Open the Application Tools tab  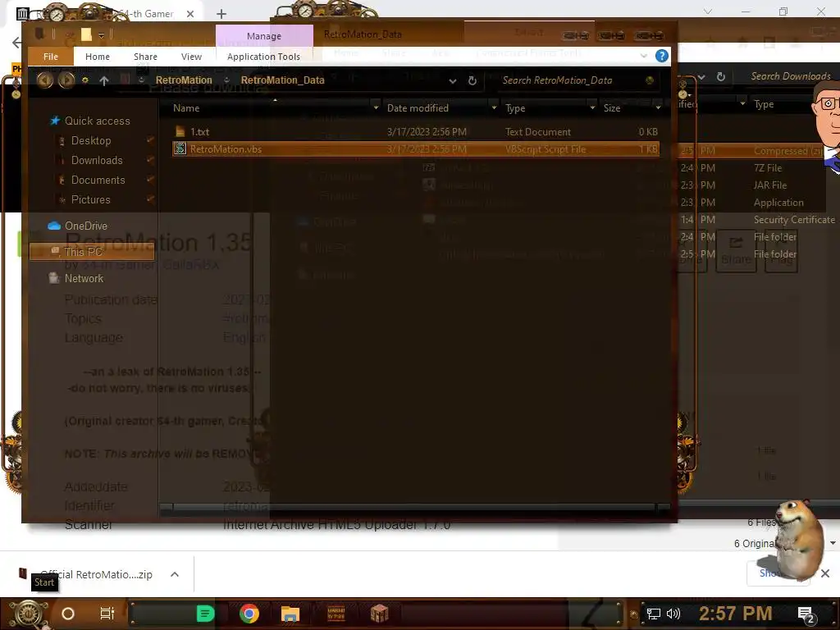pos(263,57)
